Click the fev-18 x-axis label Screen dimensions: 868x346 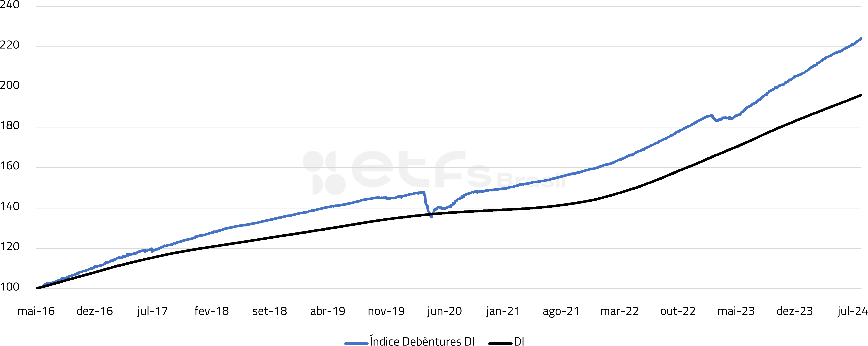[x=211, y=311]
